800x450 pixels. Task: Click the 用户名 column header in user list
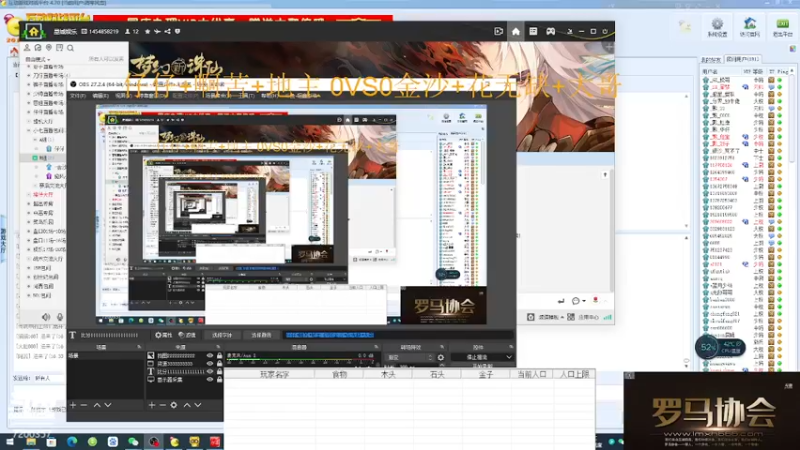point(710,72)
